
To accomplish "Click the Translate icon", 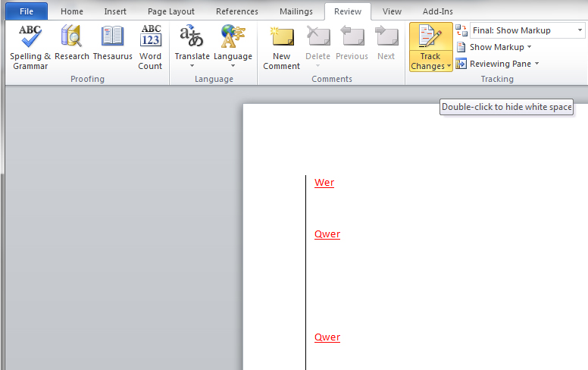I will [192, 36].
